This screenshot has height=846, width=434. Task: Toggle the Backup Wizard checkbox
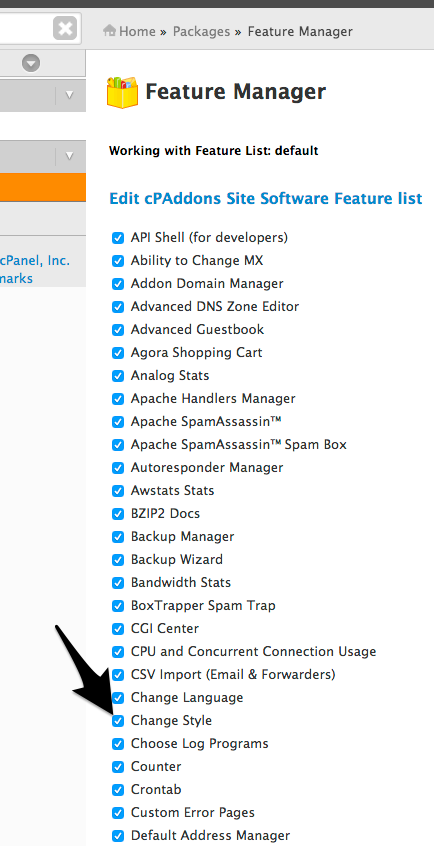click(x=118, y=560)
